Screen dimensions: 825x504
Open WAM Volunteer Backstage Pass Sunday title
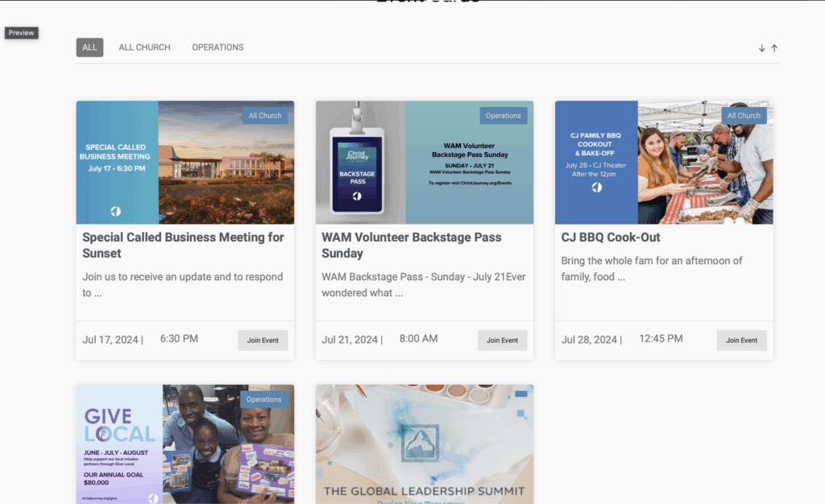pos(411,245)
